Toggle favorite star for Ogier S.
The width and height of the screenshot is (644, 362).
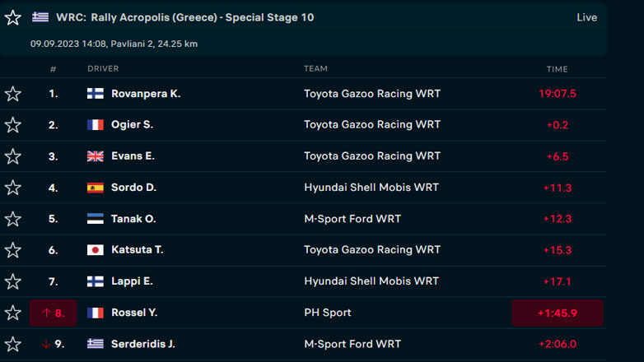point(12,125)
